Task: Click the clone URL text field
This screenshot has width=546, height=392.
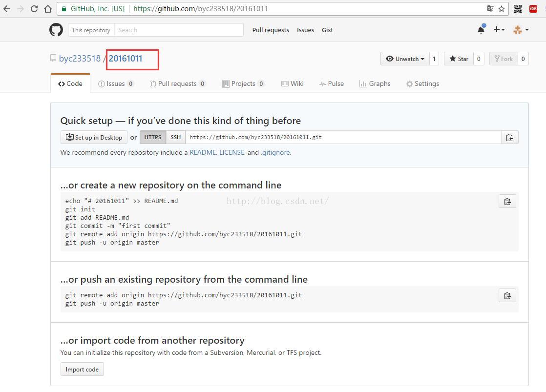Action: point(343,137)
